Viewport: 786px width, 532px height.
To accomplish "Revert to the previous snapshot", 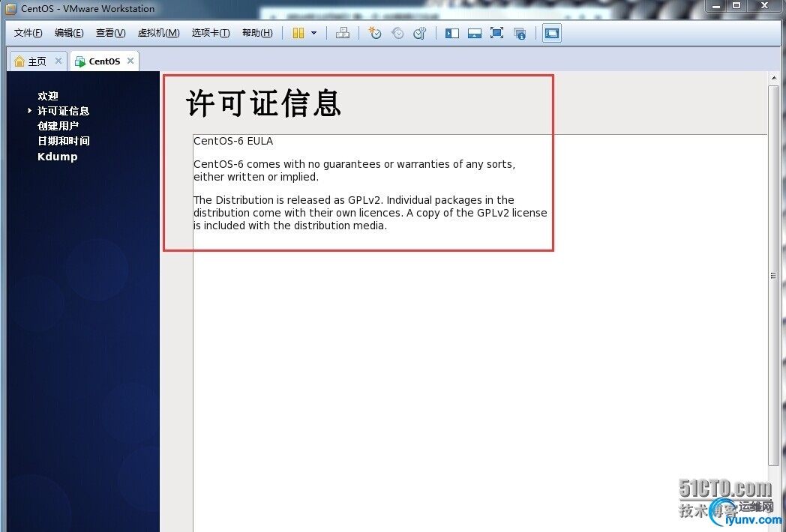I will click(x=397, y=33).
